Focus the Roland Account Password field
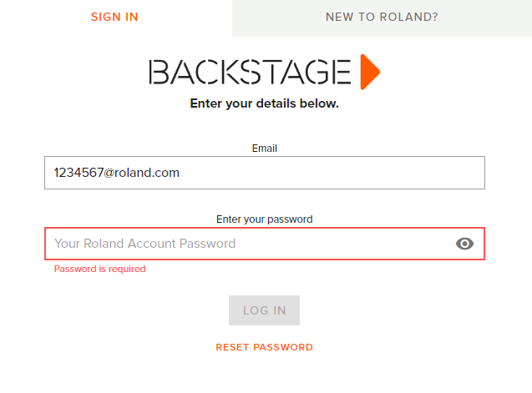This screenshot has width=532, height=393. 265,244
